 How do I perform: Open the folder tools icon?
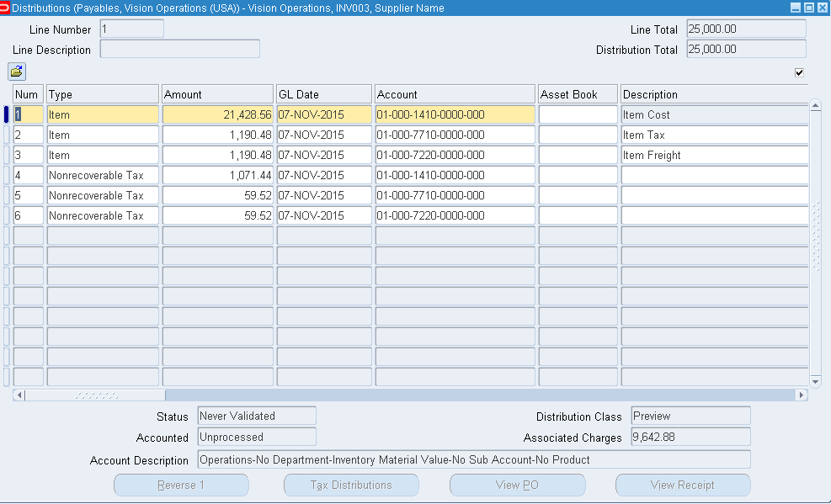(17, 72)
